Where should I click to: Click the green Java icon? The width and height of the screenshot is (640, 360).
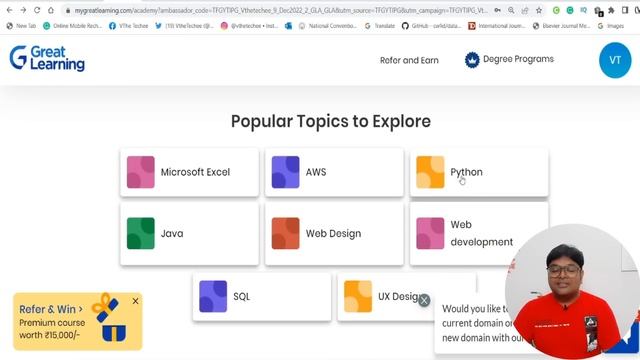140,233
